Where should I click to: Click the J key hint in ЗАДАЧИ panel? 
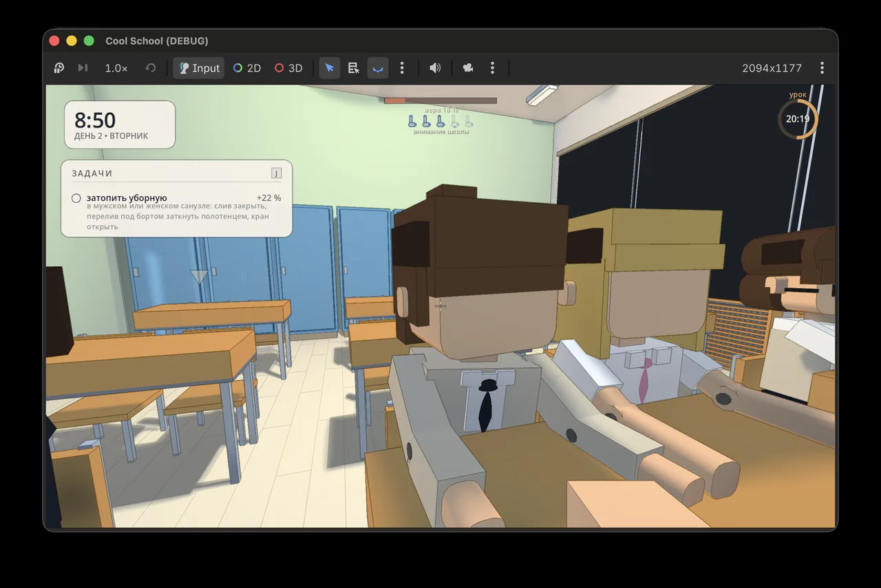pyautogui.click(x=277, y=173)
